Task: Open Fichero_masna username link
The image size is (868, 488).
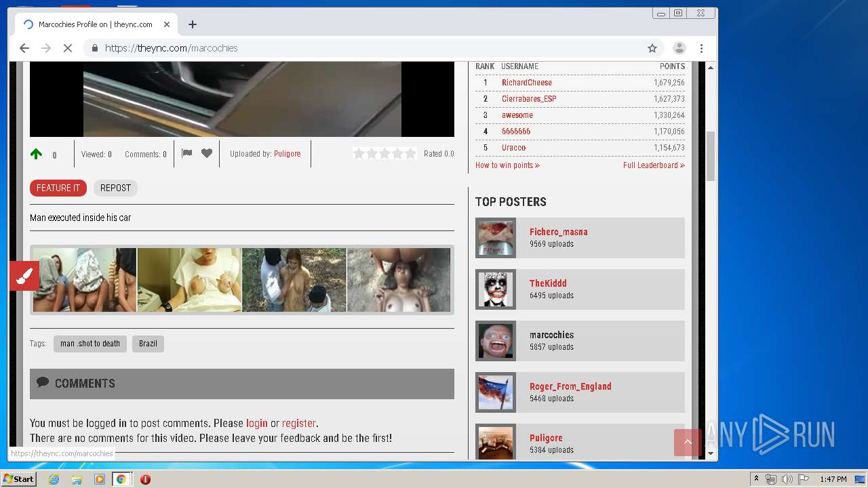Action: tap(559, 232)
